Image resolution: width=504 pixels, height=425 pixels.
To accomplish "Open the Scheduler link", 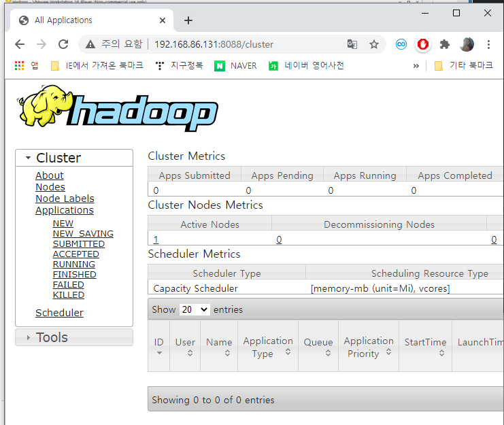I will pyautogui.click(x=59, y=313).
